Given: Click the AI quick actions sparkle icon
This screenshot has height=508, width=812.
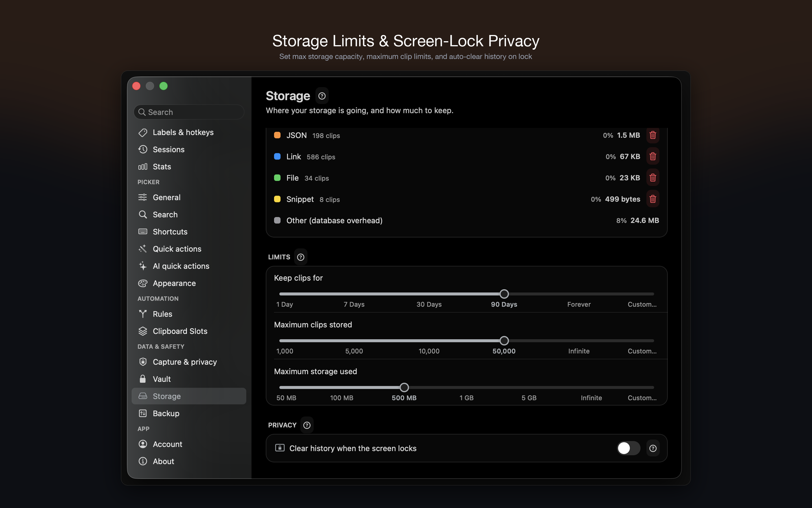Looking at the screenshot, I should [x=143, y=266].
